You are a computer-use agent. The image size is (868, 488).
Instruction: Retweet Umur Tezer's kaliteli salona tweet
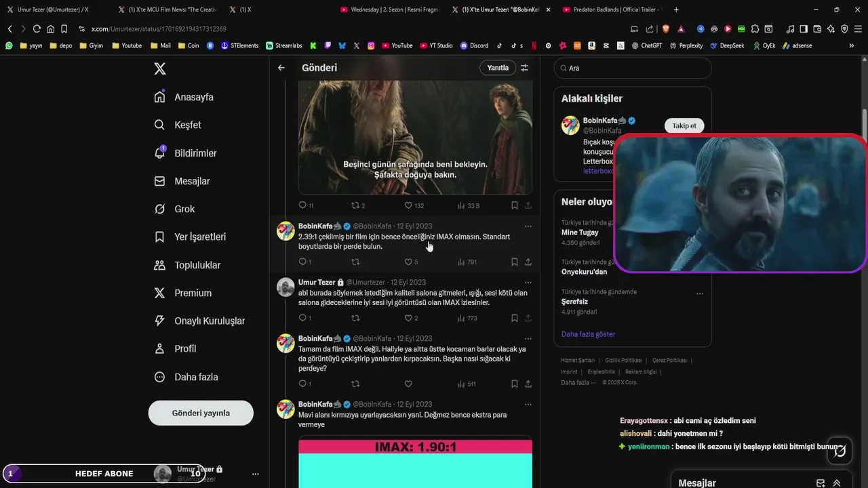tap(355, 318)
